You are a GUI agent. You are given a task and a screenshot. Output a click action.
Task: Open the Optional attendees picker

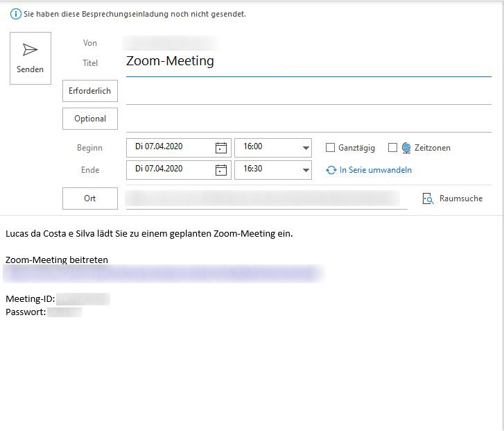[90, 119]
